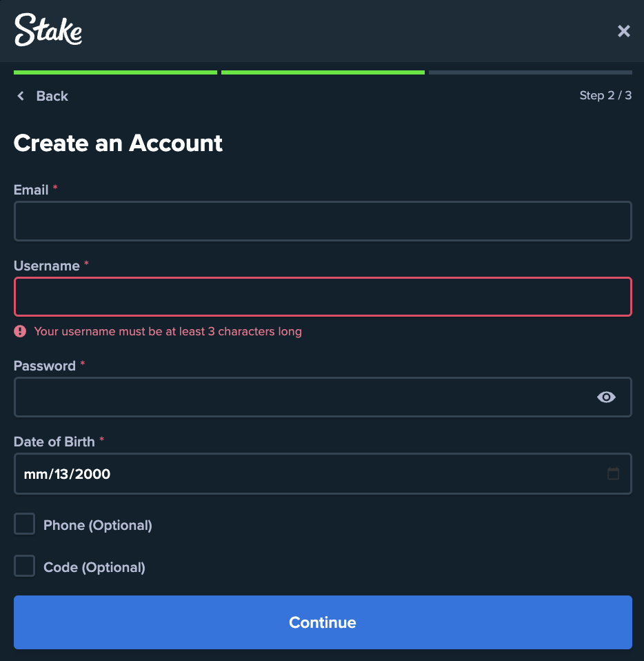
Task: Enable the Phone (Optional) checkbox
Action: [24, 524]
